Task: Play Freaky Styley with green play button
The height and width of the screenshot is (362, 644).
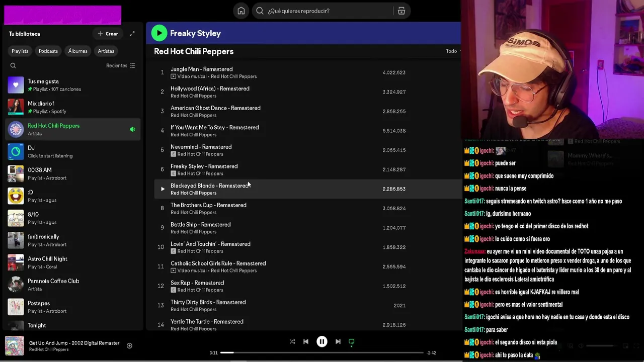Action: tap(159, 33)
